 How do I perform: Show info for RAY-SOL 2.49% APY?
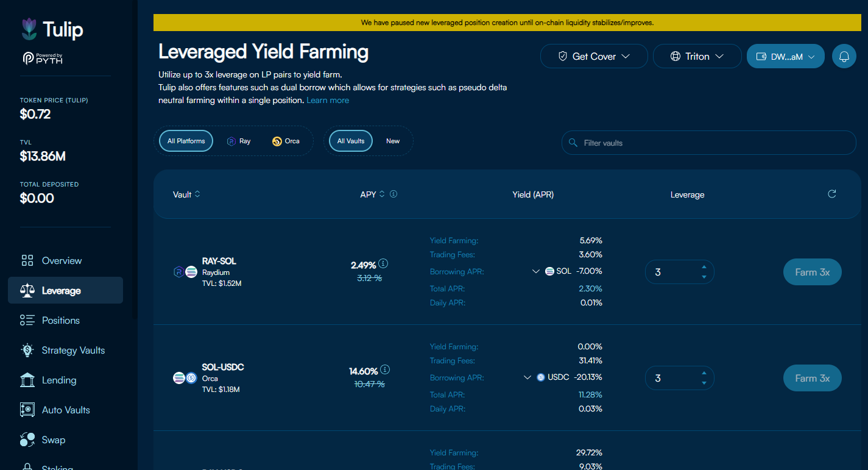[383, 264]
